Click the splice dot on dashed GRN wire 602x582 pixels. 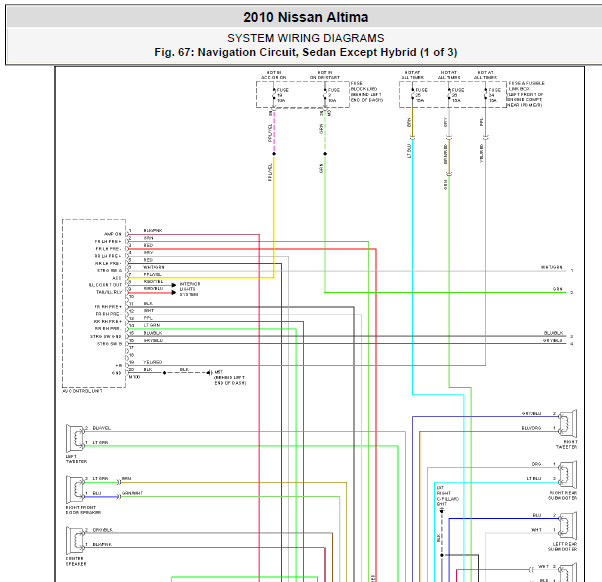[x=325, y=154]
